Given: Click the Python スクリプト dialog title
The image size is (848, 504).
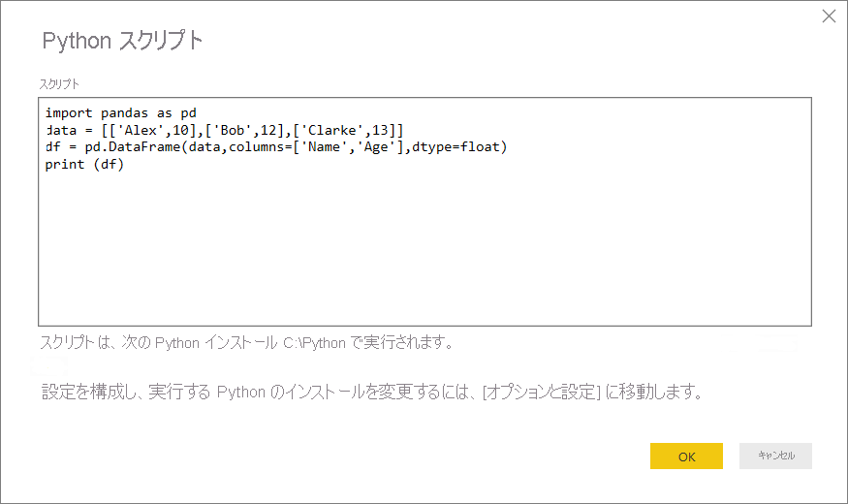Looking at the screenshot, I should tap(122, 41).
